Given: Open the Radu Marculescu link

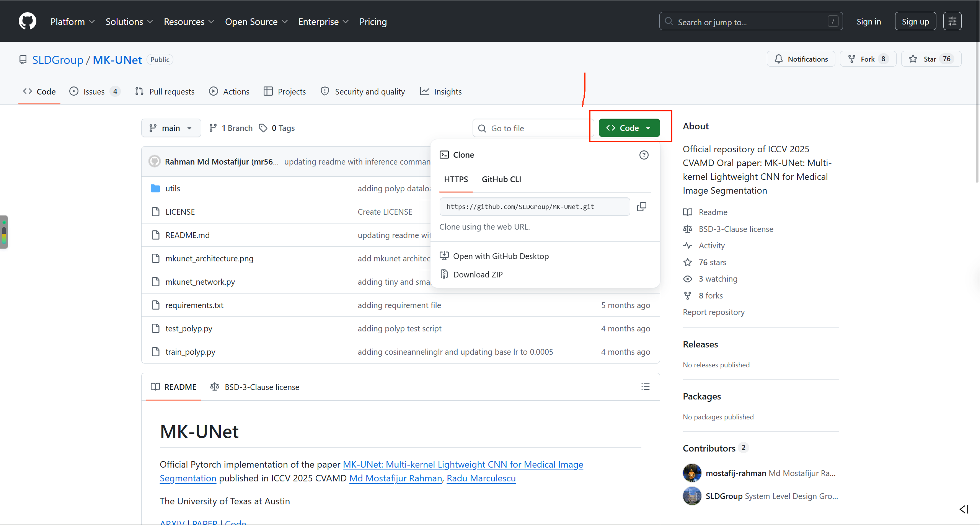Looking at the screenshot, I should [481, 478].
